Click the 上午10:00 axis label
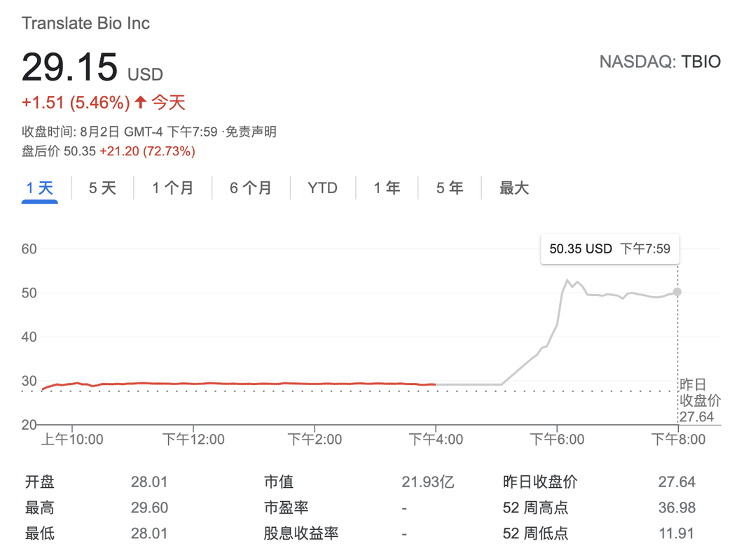Image resolution: width=732 pixels, height=560 pixels. (72, 439)
